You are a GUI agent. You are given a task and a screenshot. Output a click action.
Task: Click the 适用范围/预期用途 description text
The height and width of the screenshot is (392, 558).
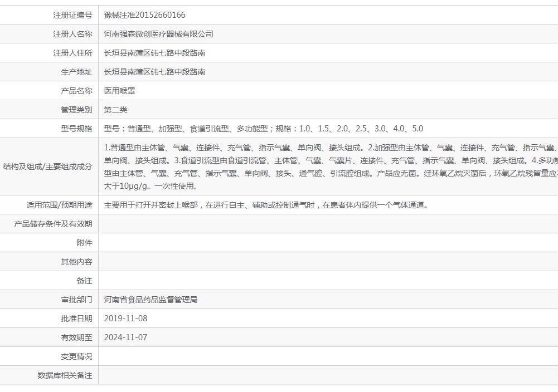pyautogui.click(x=266, y=205)
